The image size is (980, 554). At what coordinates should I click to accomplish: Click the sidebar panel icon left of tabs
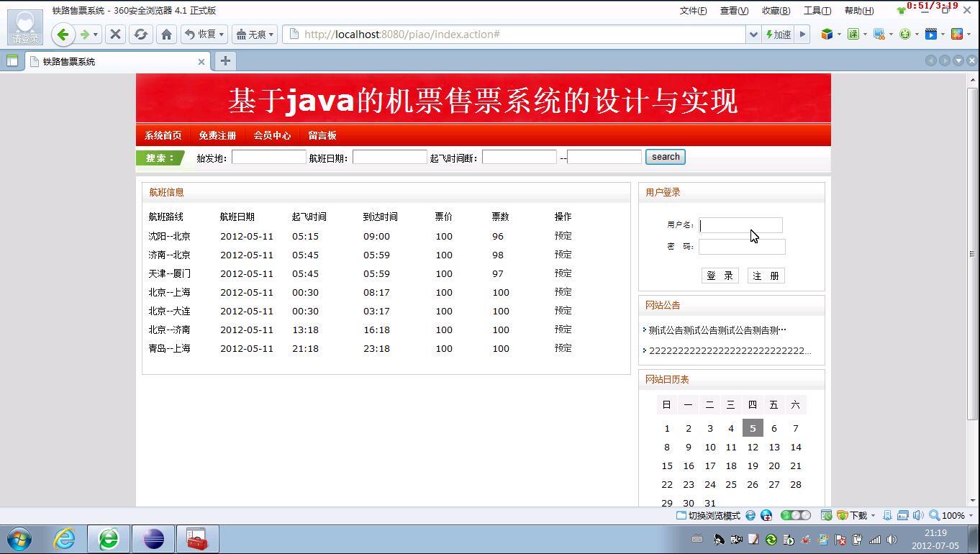12,61
